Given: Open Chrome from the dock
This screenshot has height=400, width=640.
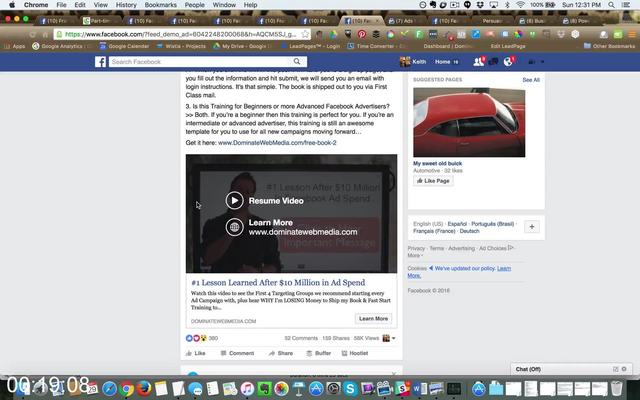Looking at the screenshot, I should [127, 388].
